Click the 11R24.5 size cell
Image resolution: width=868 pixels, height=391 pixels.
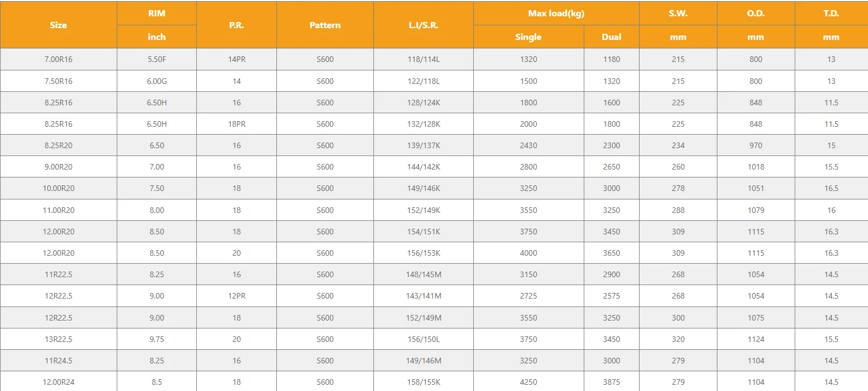tap(59, 361)
